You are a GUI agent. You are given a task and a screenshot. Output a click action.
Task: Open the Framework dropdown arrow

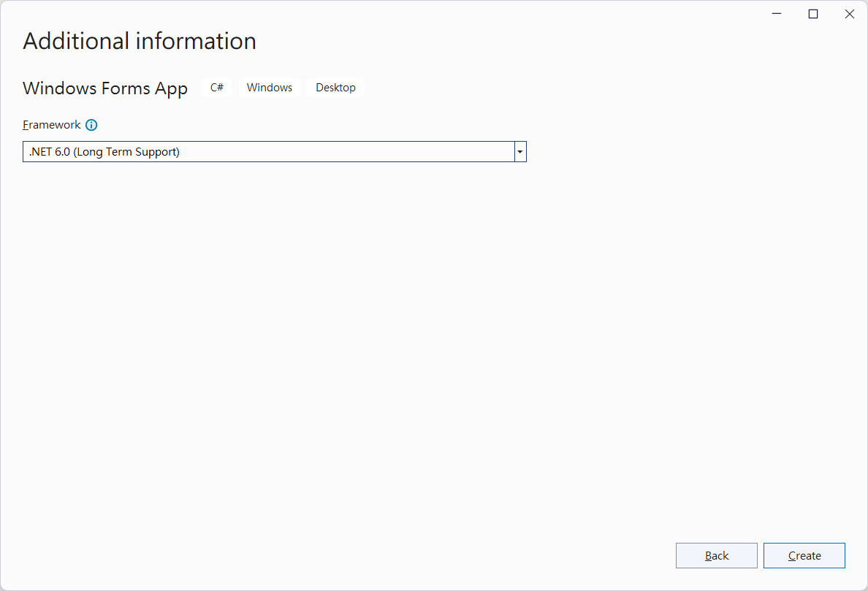click(x=520, y=152)
